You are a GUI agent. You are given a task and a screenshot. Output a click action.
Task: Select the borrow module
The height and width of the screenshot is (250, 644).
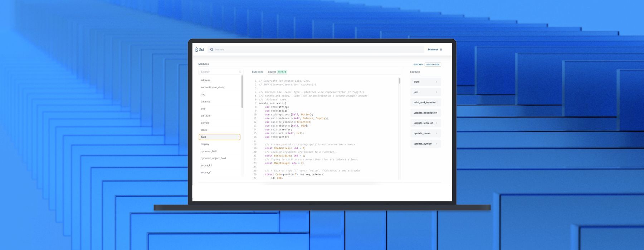[x=220, y=123]
